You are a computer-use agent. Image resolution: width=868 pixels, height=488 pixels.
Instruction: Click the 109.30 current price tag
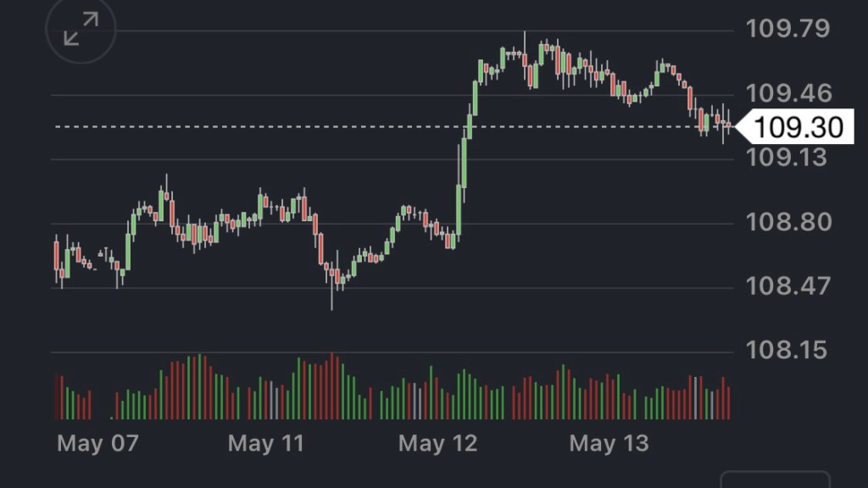(x=798, y=127)
